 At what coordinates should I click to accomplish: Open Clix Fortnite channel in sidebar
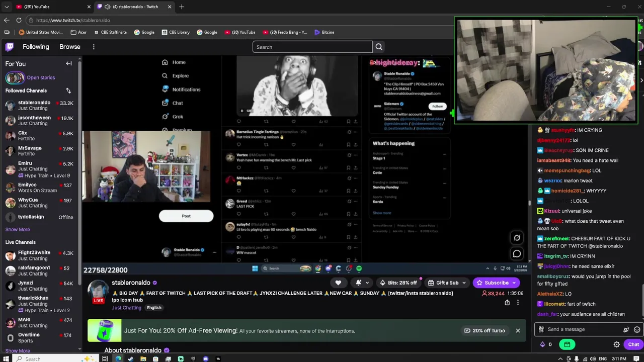pyautogui.click(x=40, y=136)
